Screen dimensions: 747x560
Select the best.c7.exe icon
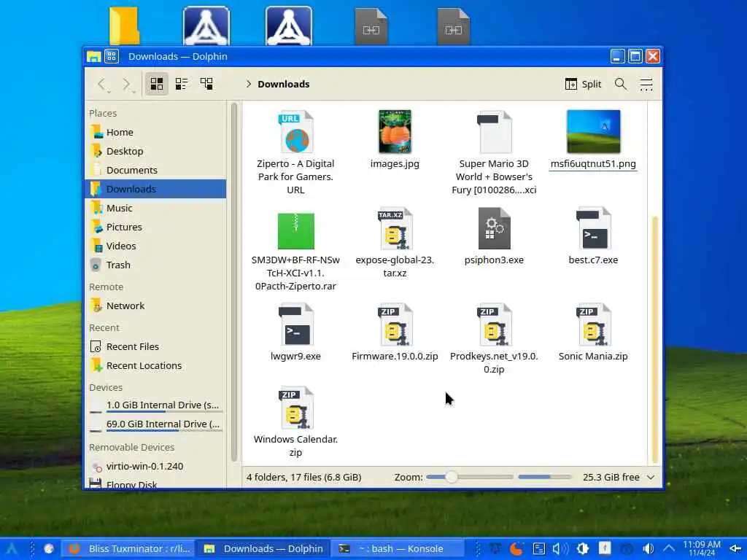[x=593, y=228]
